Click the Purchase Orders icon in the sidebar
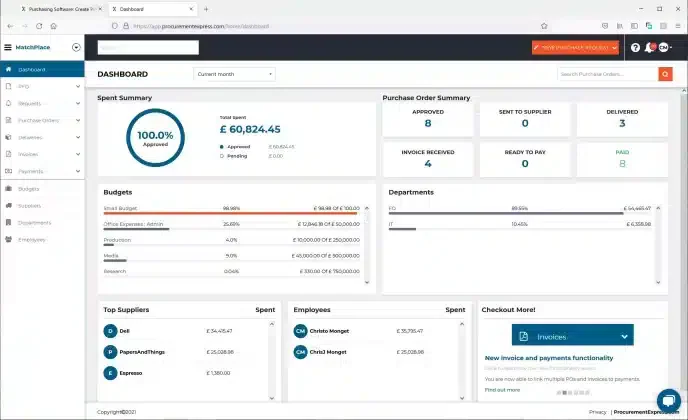The image size is (688, 420). point(8,120)
